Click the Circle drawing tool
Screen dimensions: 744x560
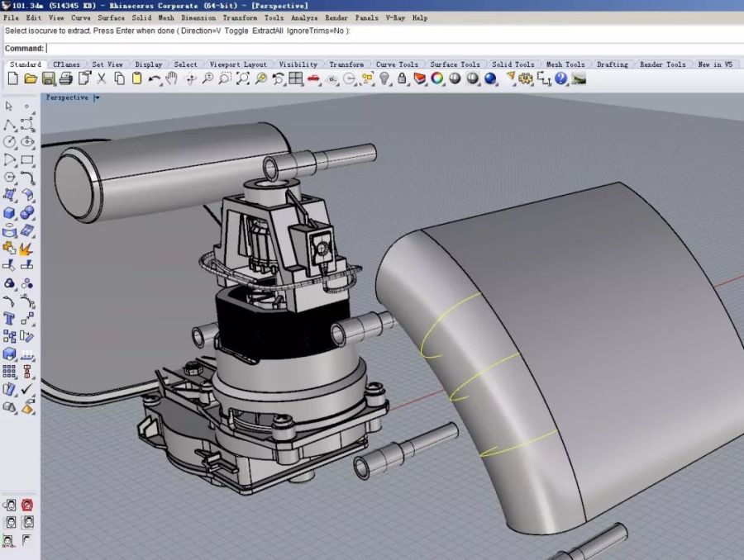[9, 142]
